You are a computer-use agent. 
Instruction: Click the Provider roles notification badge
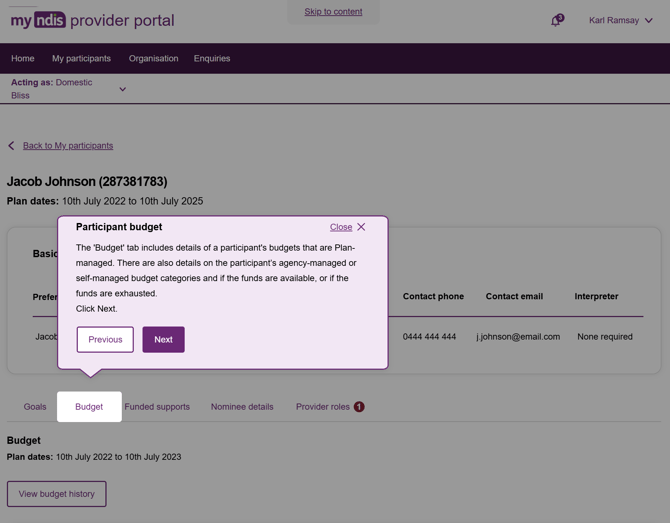tap(359, 407)
